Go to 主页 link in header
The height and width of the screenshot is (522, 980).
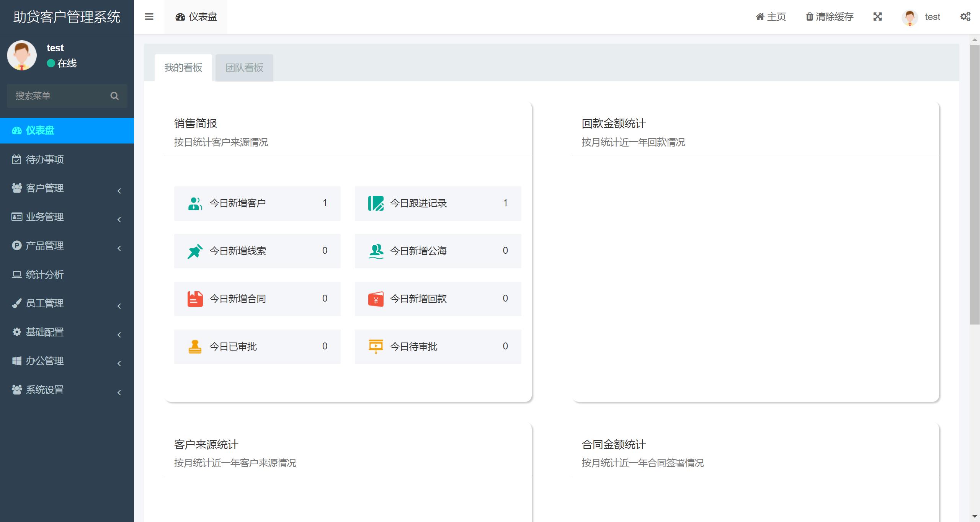coord(771,16)
